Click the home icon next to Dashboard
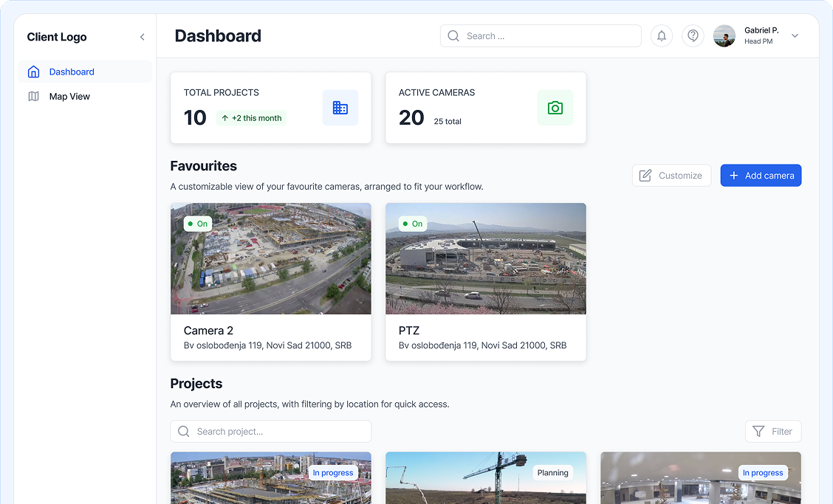This screenshot has height=504, width=833. click(33, 72)
